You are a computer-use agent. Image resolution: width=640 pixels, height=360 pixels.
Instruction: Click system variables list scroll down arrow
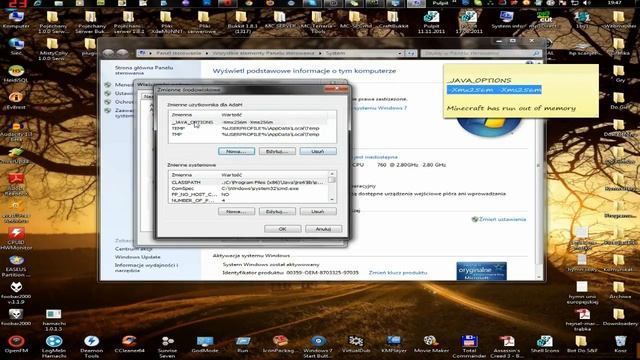click(x=332, y=200)
